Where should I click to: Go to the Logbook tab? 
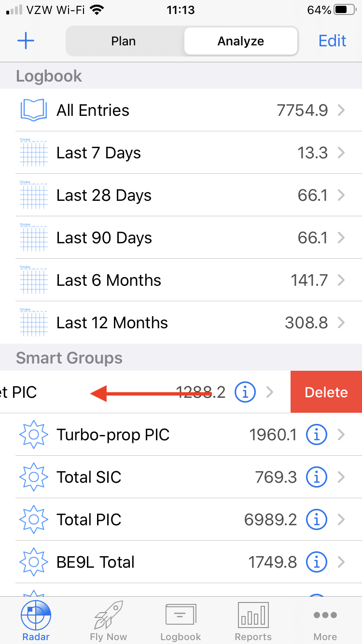tap(181, 621)
